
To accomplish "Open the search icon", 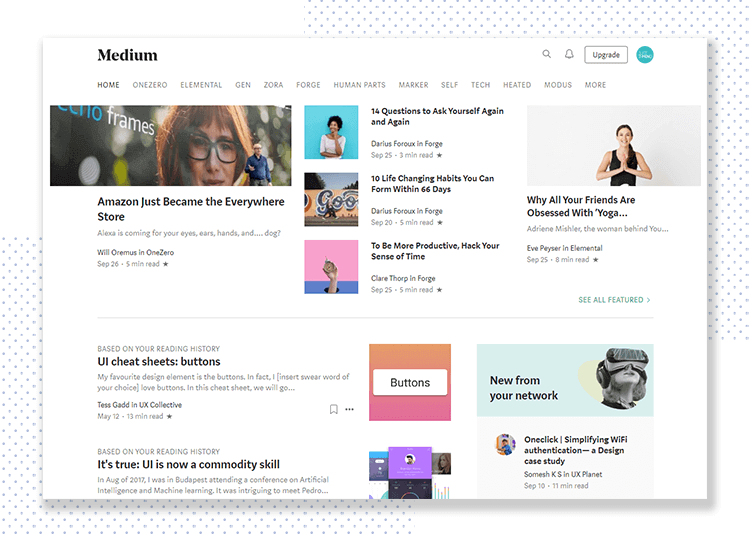I will pyautogui.click(x=546, y=54).
